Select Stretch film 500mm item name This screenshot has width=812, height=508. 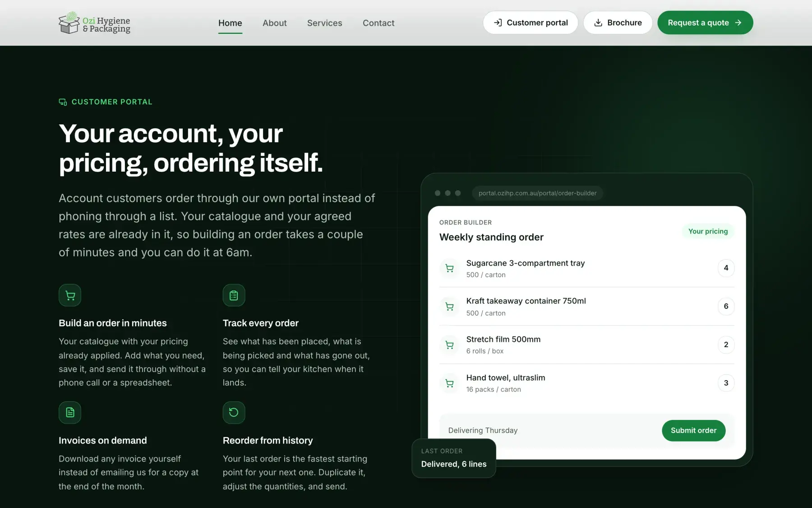coord(503,339)
